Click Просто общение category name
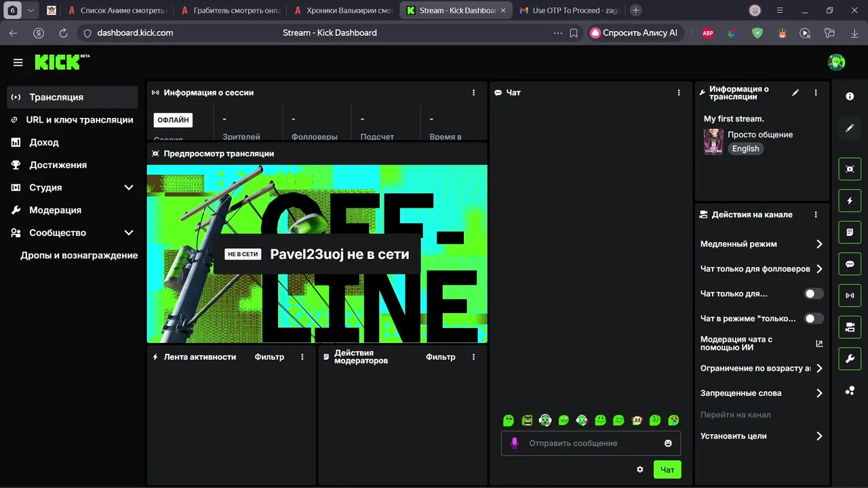Viewport: 868px width, 488px height. [x=760, y=134]
